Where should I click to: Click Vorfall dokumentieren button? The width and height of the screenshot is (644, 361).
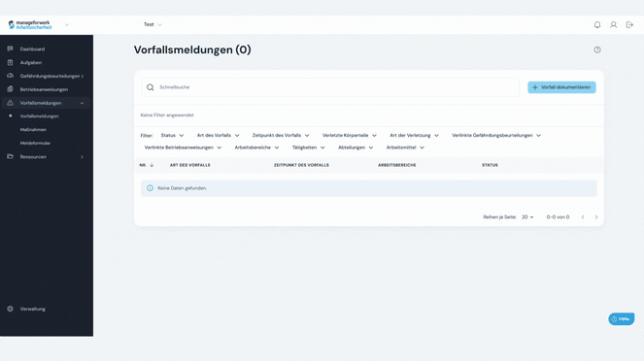click(561, 87)
